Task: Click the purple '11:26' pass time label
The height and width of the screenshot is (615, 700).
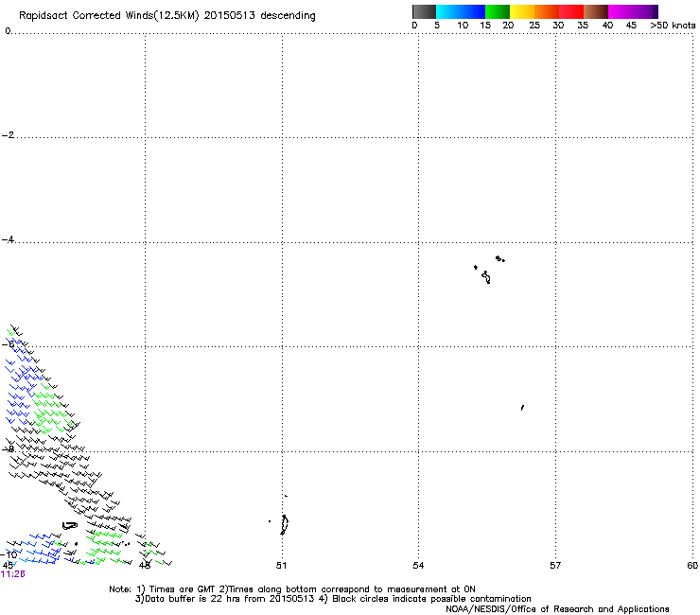Action: coord(13,574)
